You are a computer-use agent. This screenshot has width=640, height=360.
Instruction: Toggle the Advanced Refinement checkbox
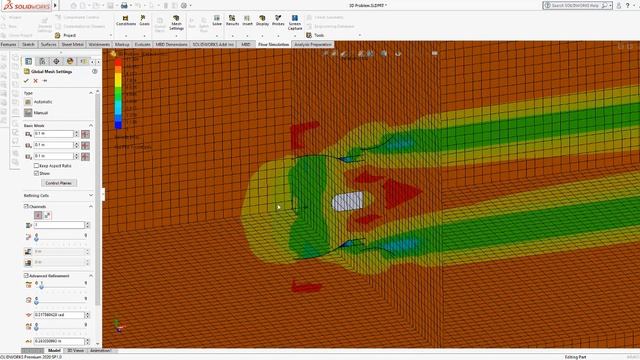click(x=26, y=276)
